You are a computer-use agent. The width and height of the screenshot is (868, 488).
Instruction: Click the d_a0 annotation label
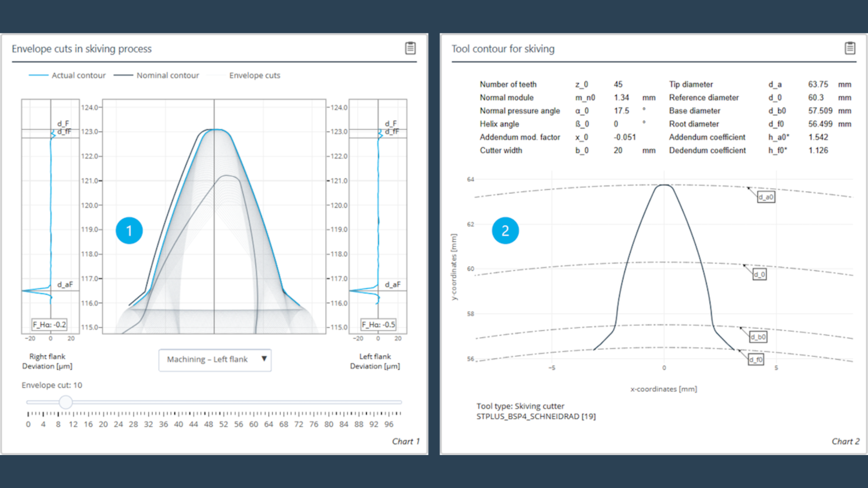click(x=766, y=197)
